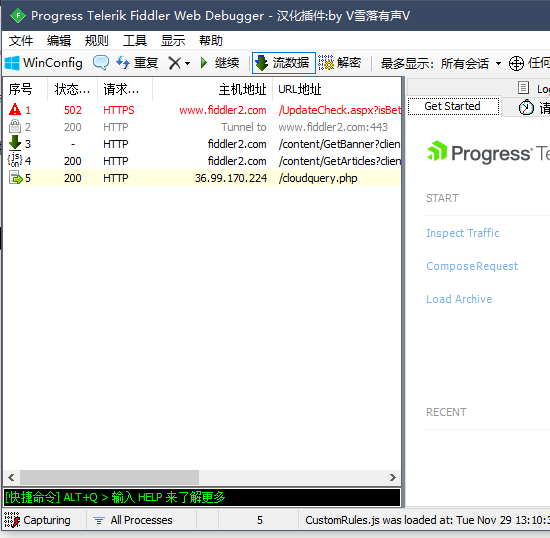Select the Tunnel to host cell

[x=243, y=127]
